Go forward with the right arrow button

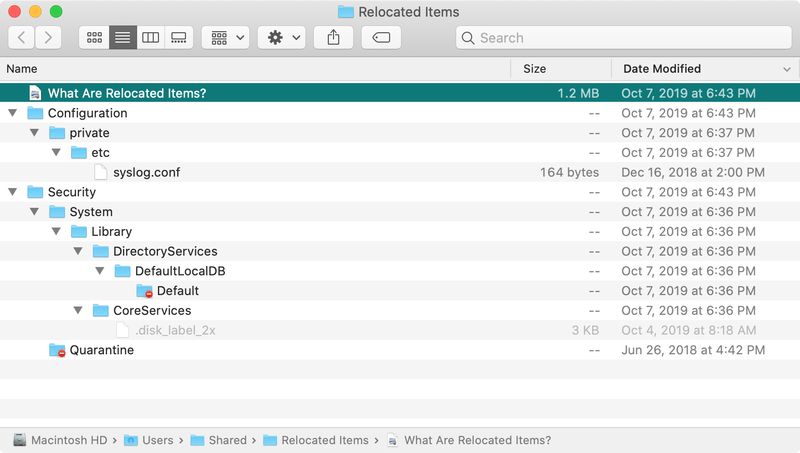pyautogui.click(x=48, y=38)
